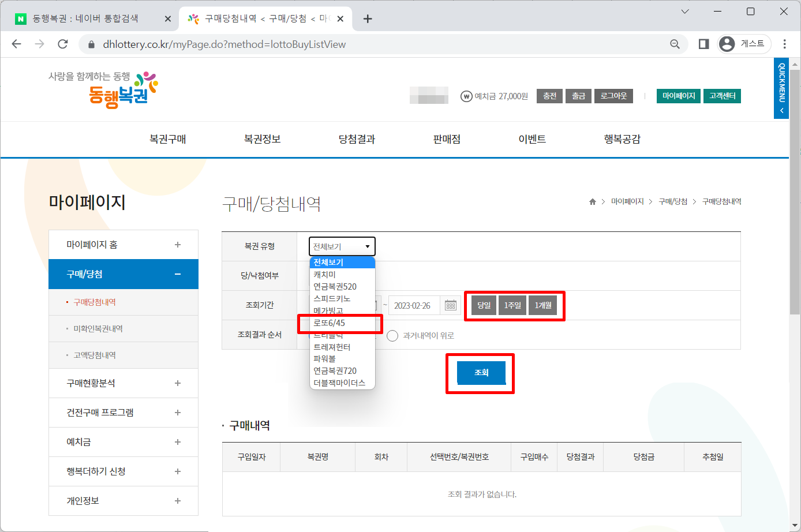The image size is (801, 532).
Task: Choose 파워볼 in lottery type list
Action: (x=343, y=359)
